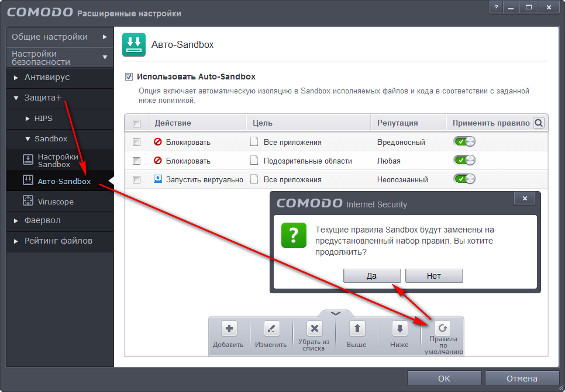This screenshot has height=392, width=565.
Task: Tick the select-all checkbox in table header
Action: pos(136,123)
